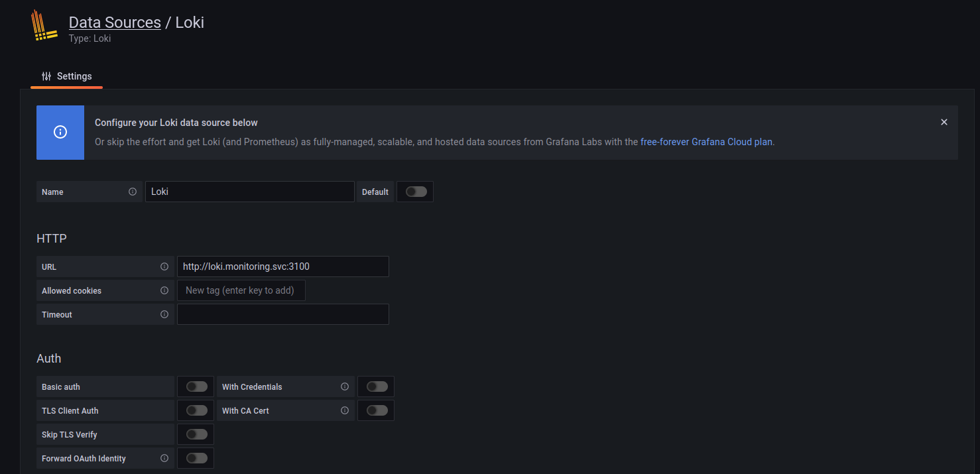
Task: Open the Data Sources breadcrumb link
Action: click(x=115, y=22)
